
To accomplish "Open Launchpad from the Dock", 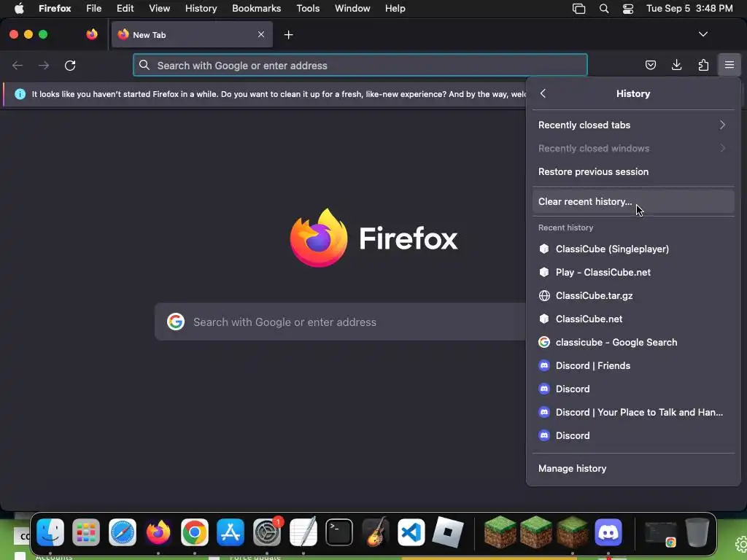I will click(x=86, y=532).
